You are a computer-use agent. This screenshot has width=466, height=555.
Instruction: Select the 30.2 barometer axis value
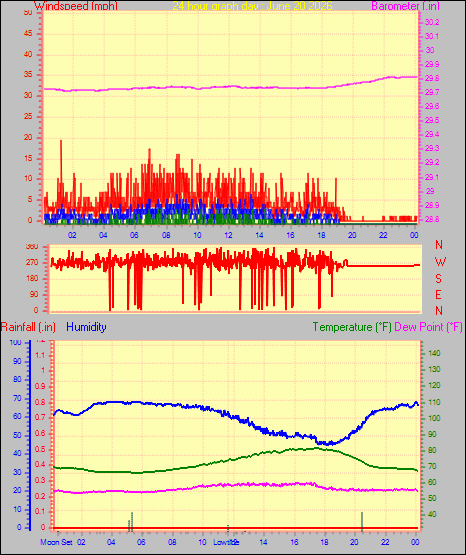[432, 22]
